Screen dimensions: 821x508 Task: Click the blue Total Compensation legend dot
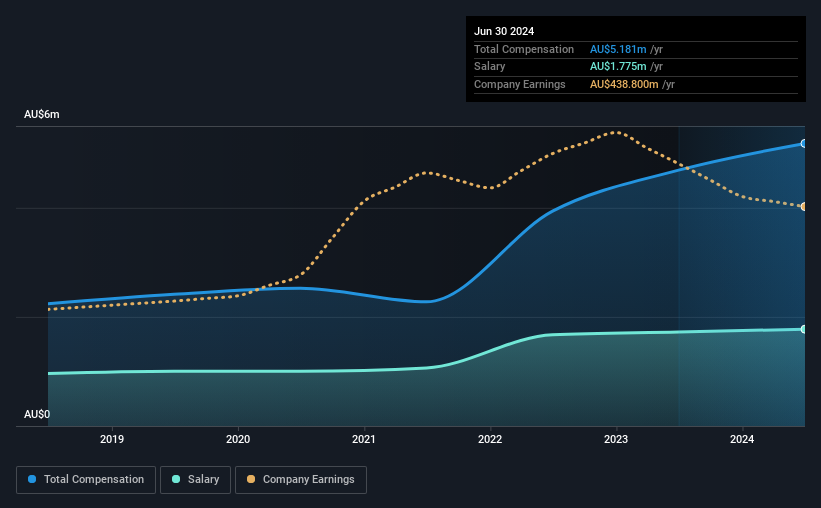(32, 479)
